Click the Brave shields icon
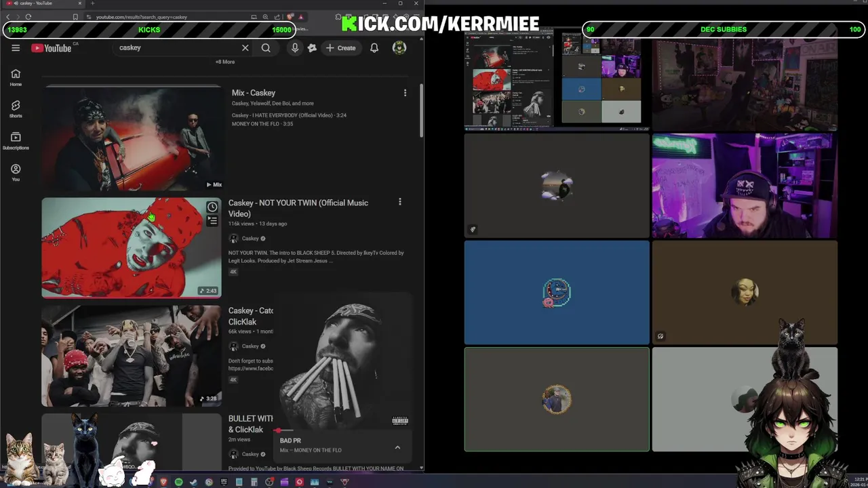This screenshot has height=488, width=868. pyautogui.click(x=290, y=17)
